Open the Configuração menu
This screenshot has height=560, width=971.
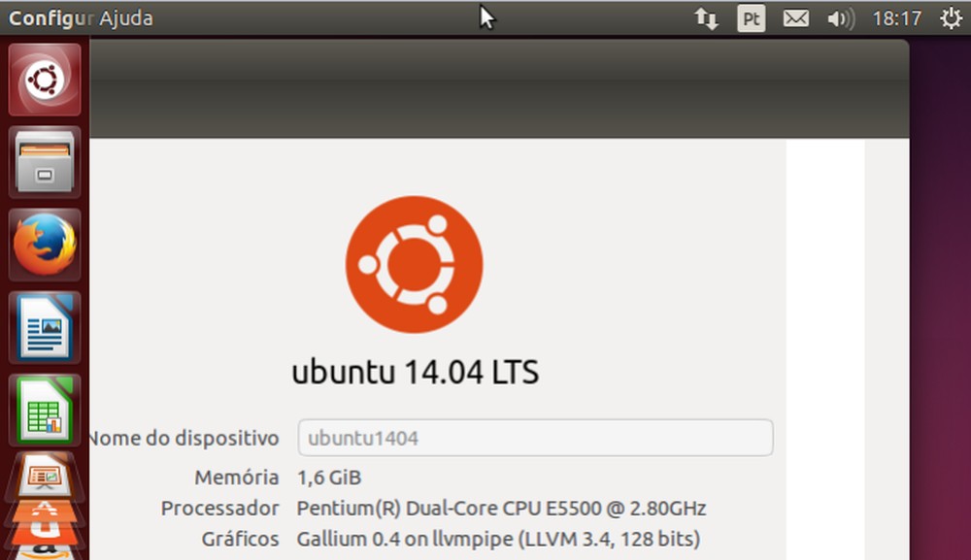(49, 17)
